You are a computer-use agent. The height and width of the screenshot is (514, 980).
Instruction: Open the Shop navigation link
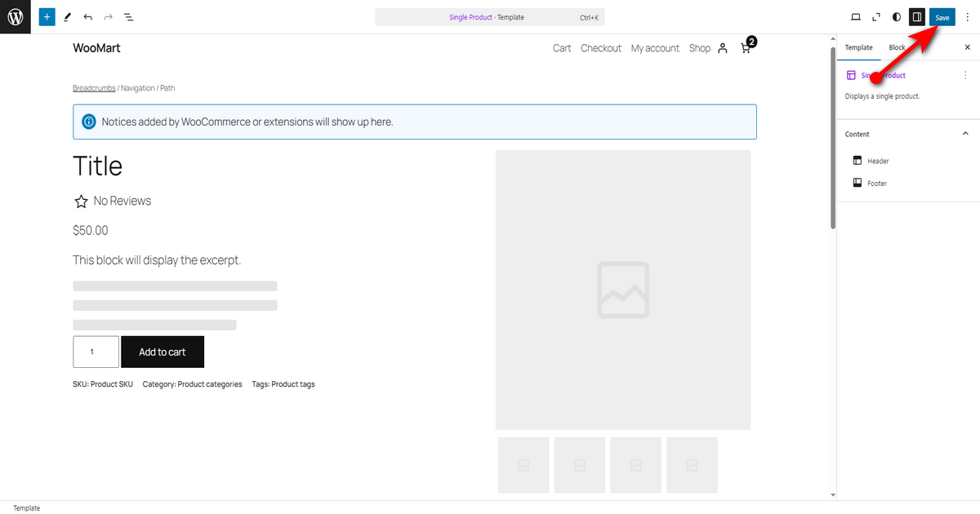coord(700,48)
